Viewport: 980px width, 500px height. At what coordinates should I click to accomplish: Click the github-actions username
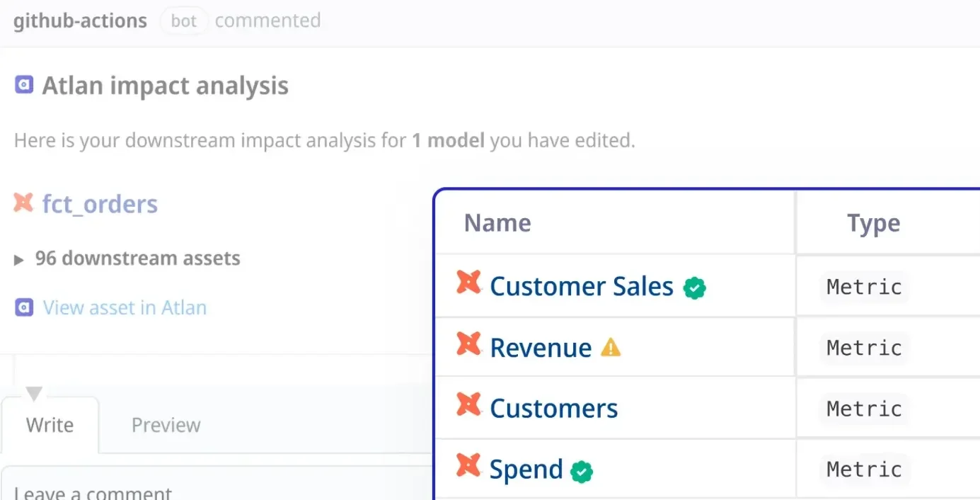pyautogui.click(x=79, y=21)
